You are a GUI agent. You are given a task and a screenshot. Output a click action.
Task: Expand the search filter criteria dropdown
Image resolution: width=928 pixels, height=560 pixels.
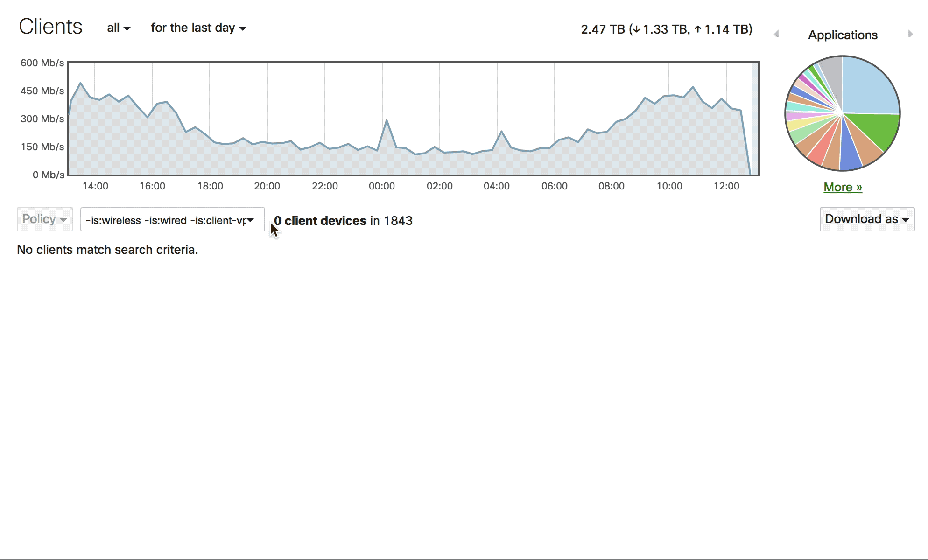pos(252,221)
